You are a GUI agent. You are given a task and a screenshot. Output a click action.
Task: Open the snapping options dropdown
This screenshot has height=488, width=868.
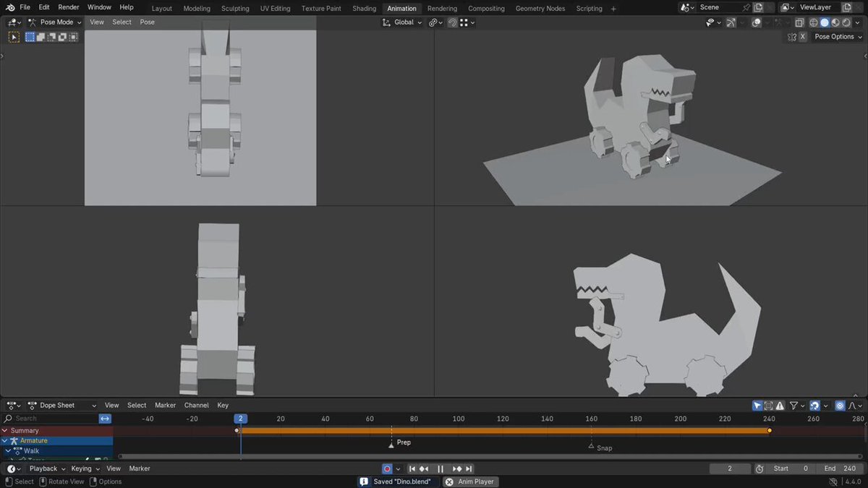467,22
